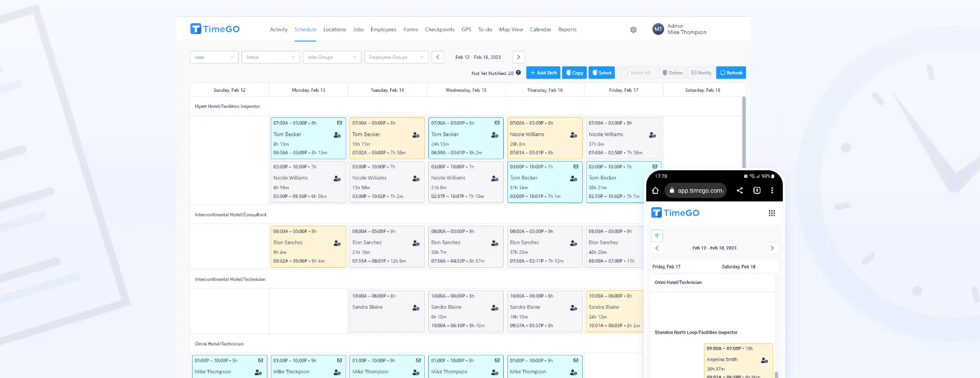Open the Checkpoints tab
980x378 pixels.
click(439, 29)
